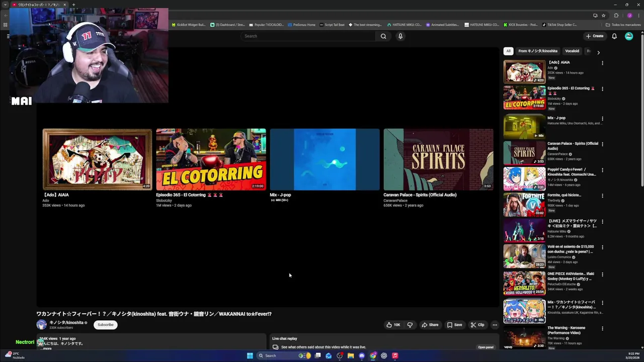Image resolution: width=644 pixels, height=362 pixels.
Task: Open Windows Start menu
Action: coord(250,355)
